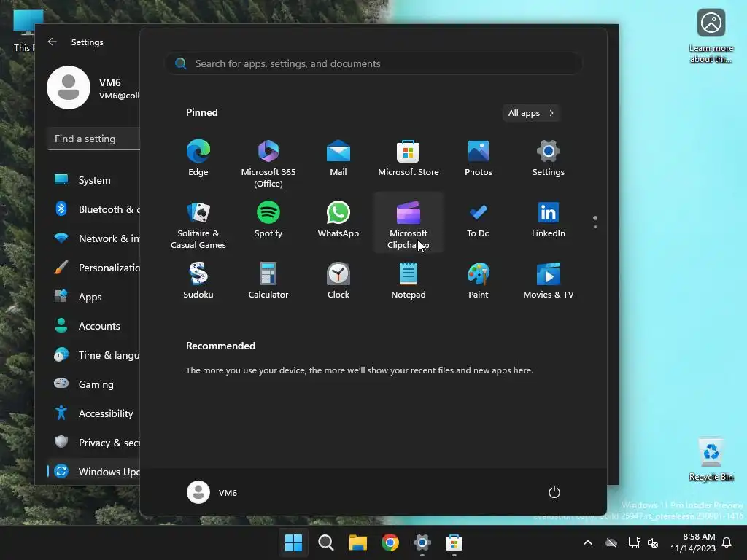
Task: Select System in Settings sidebar
Action: (94, 180)
